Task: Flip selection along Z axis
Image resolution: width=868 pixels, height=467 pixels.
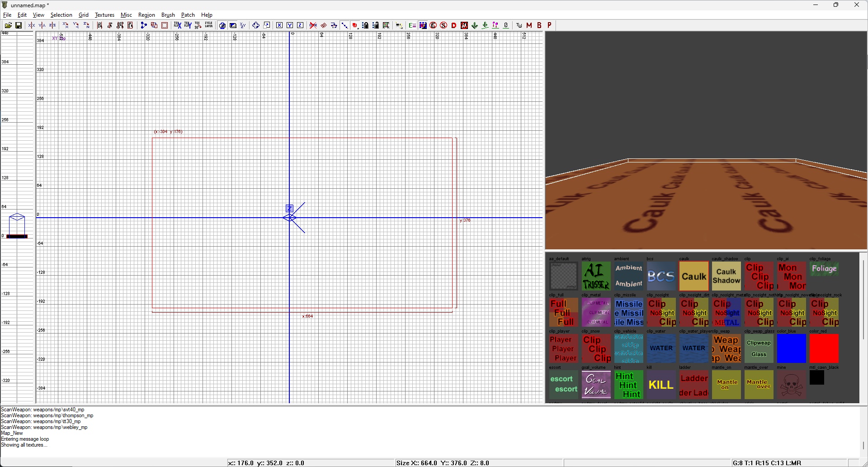Action: 52,26
